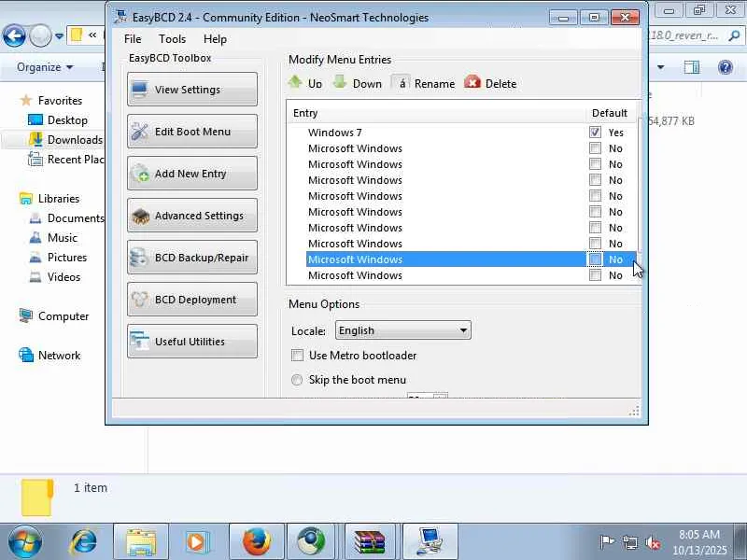Viewport: 747px width, 560px height.
Task: Check default box on highlighted Microsoft Windows row
Action: pyautogui.click(x=595, y=259)
